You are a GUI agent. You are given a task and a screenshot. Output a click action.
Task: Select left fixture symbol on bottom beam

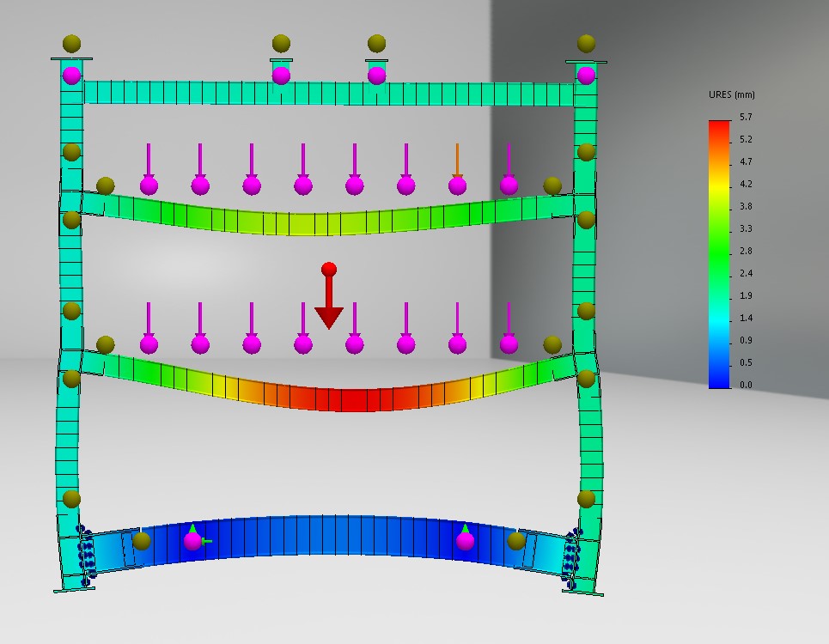pos(192,539)
